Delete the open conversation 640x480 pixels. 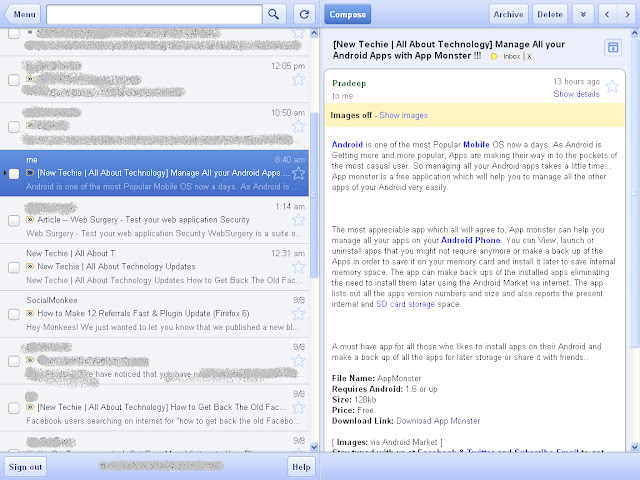click(x=550, y=15)
